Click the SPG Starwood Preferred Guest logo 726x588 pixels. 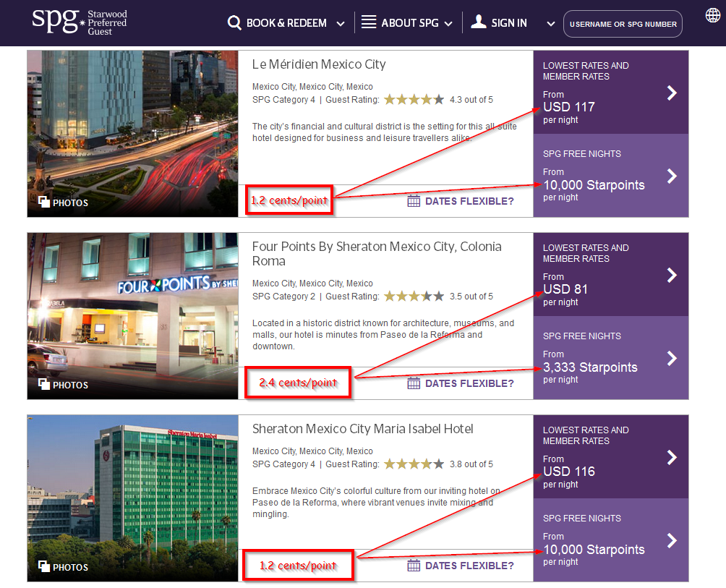79,22
